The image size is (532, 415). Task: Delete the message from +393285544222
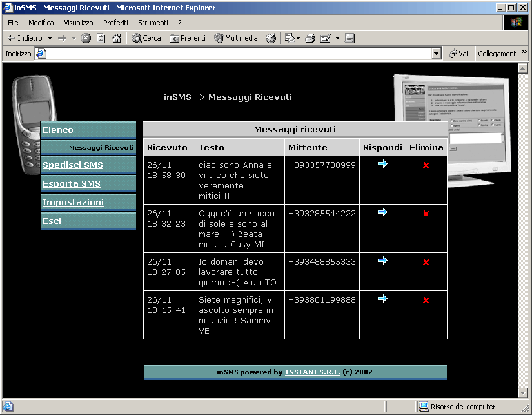click(426, 214)
